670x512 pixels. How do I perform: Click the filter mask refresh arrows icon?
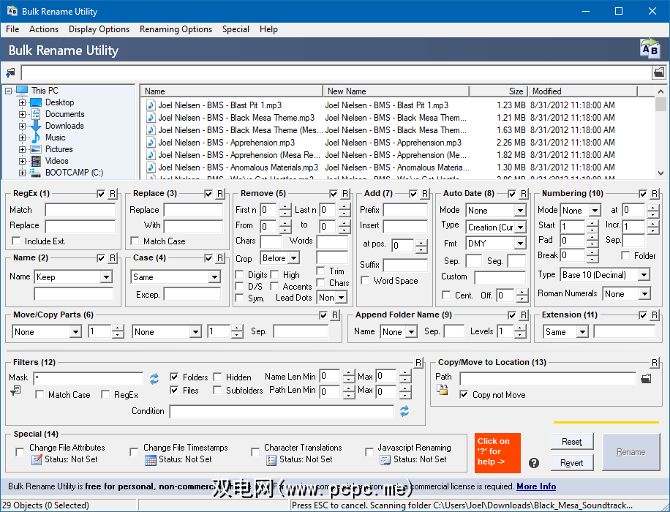tap(155, 379)
